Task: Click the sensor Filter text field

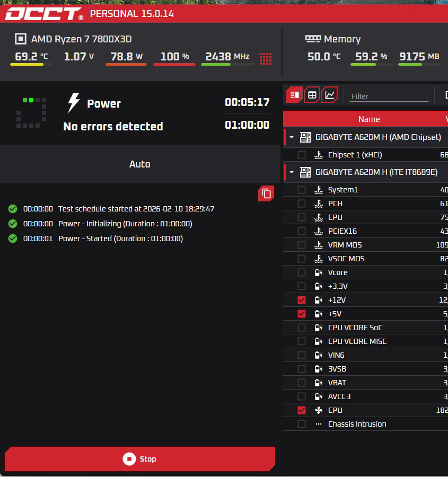Action: (389, 96)
